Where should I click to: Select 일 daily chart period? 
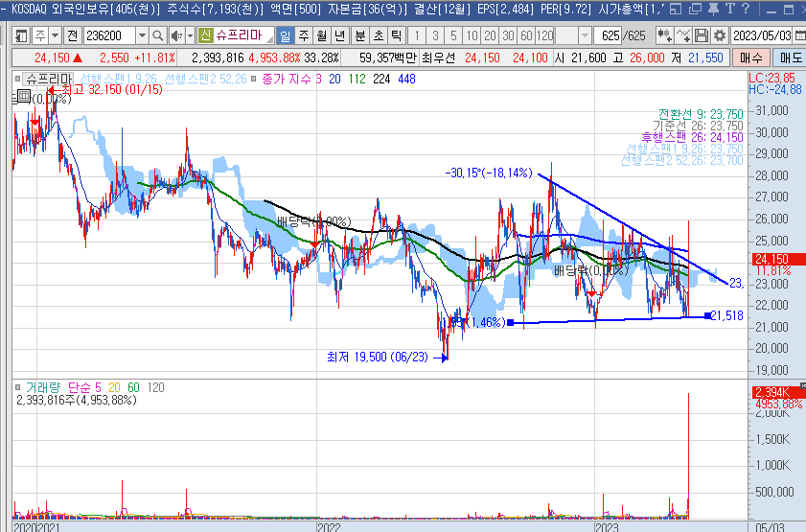coord(285,36)
